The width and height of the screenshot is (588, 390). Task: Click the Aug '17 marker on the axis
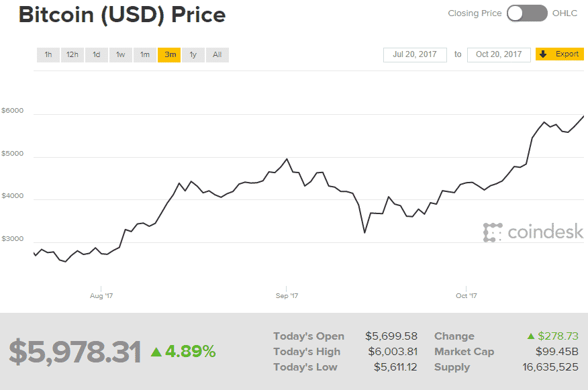click(x=101, y=295)
